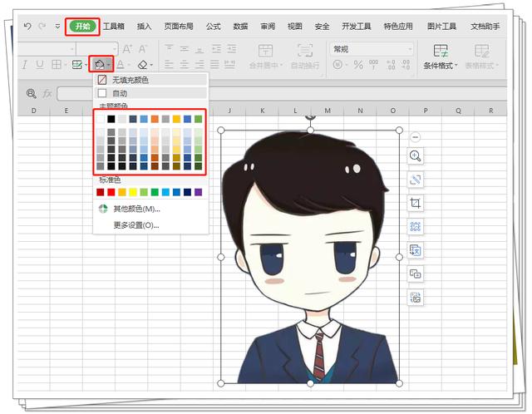Open the 视图 tab
This screenshot has height=414, width=532.
click(x=294, y=26)
